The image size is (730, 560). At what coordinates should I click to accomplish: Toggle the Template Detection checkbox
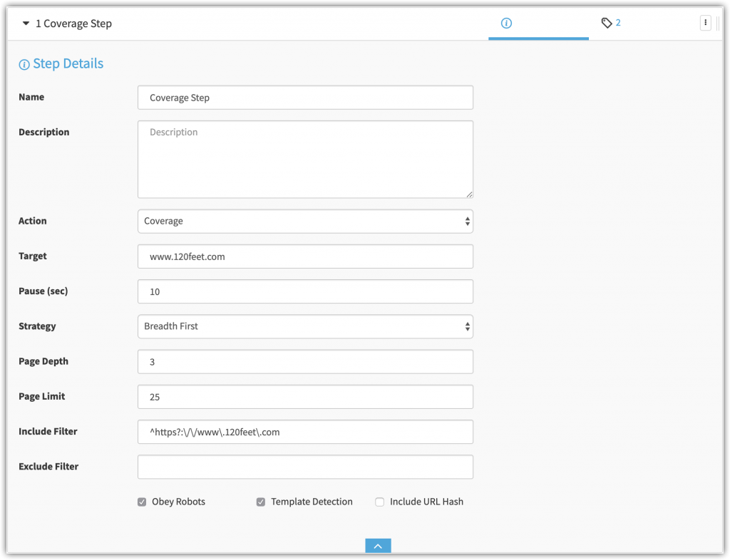pos(261,502)
